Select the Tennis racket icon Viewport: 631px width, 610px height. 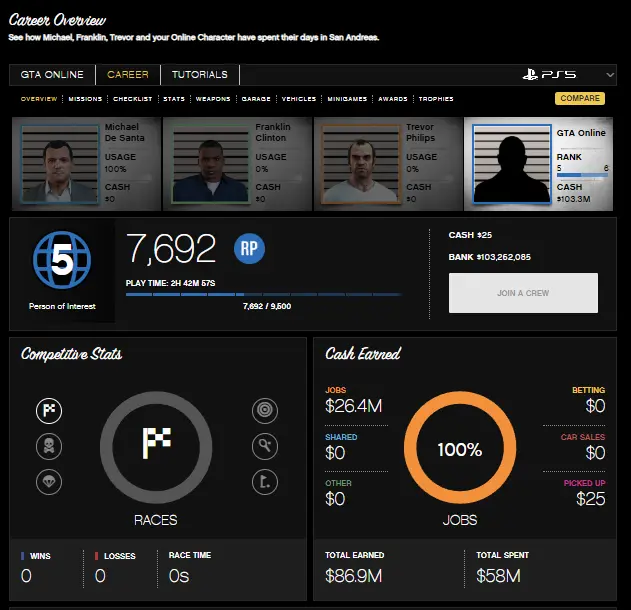(x=262, y=444)
